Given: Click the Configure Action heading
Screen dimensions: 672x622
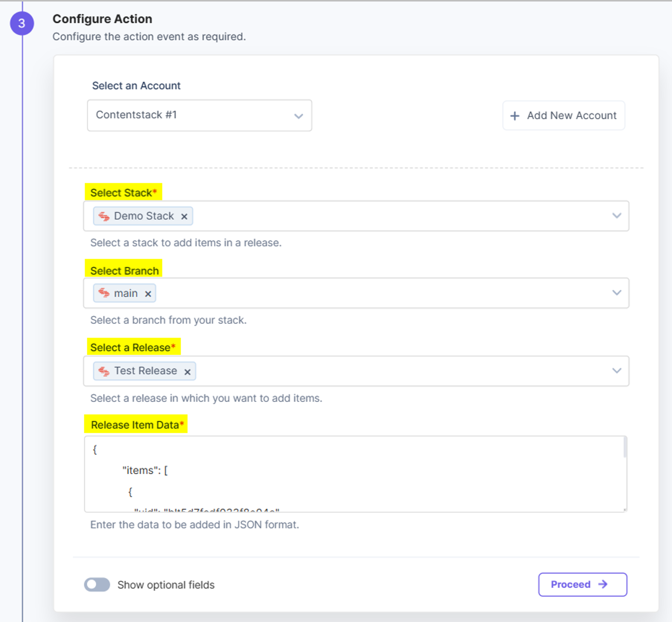Looking at the screenshot, I should click(102, 19).
